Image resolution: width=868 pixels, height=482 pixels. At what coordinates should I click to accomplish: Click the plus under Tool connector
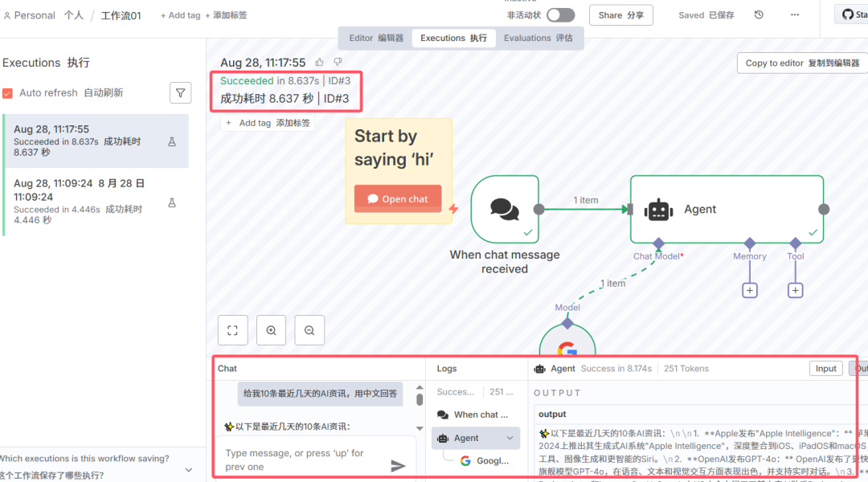(796, 291)
